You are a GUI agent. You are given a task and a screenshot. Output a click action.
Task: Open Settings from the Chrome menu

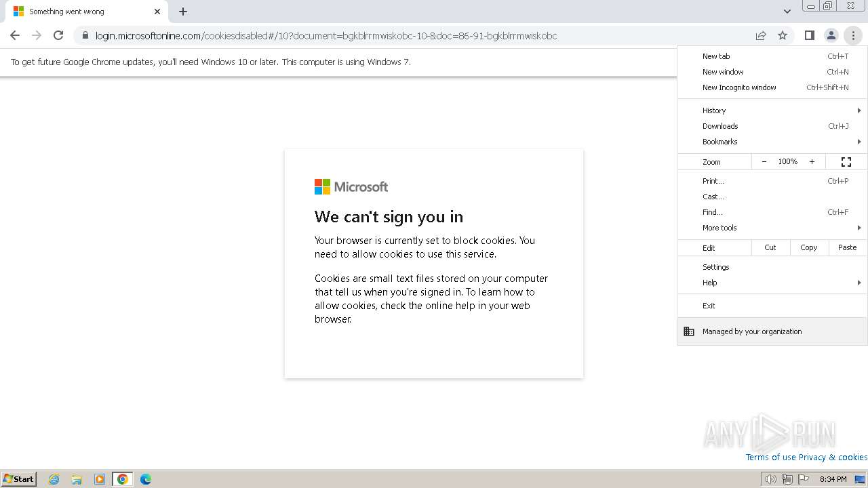772,267
